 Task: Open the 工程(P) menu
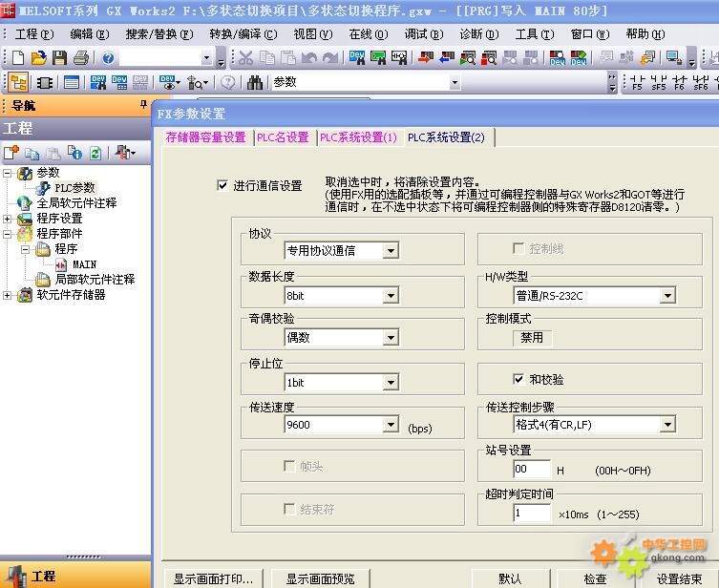pos(34,34)
